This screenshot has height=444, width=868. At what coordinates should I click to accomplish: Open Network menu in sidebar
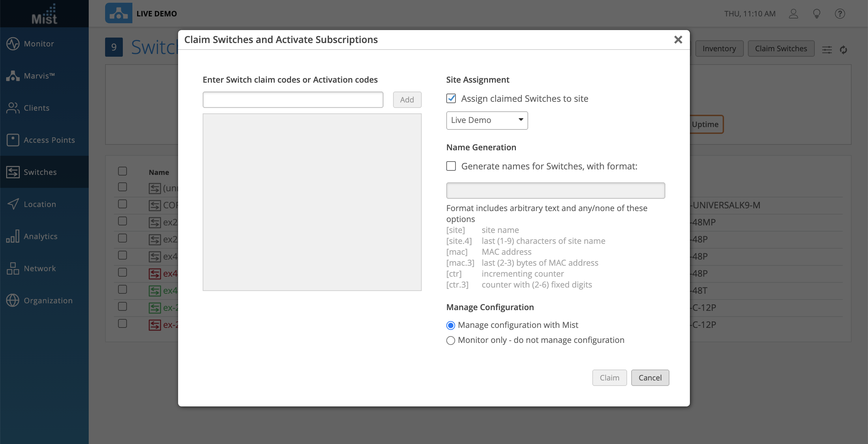coord(40,268)
